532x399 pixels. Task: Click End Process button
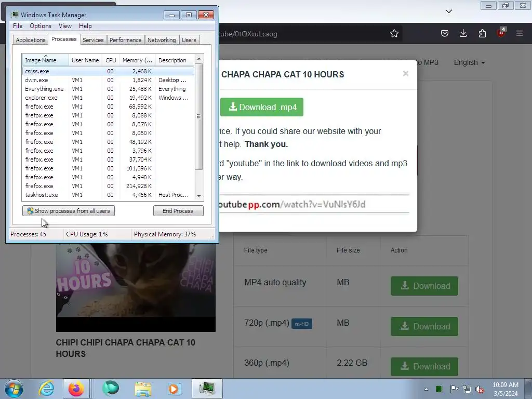click(178, 211)
